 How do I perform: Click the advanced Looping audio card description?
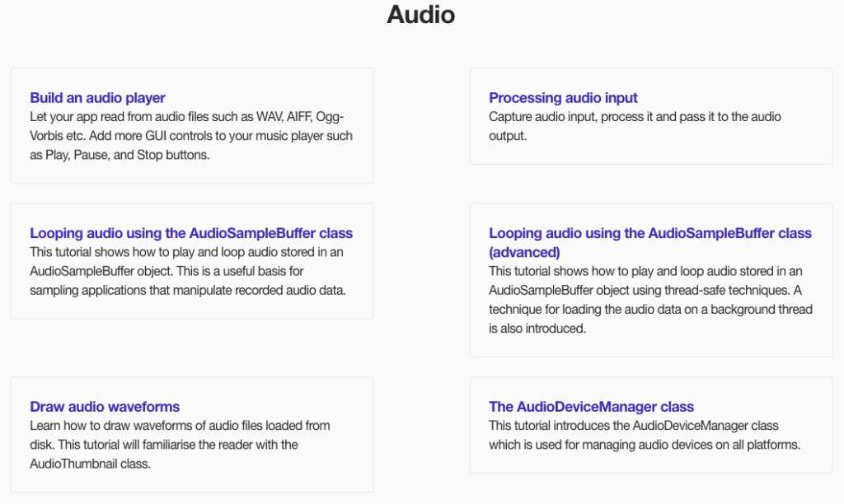649,300
